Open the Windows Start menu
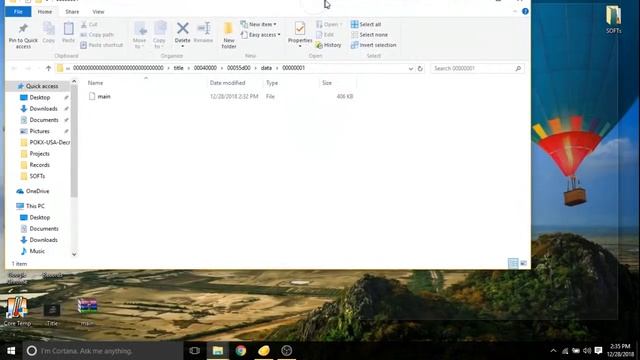 (x=11, y=351)
